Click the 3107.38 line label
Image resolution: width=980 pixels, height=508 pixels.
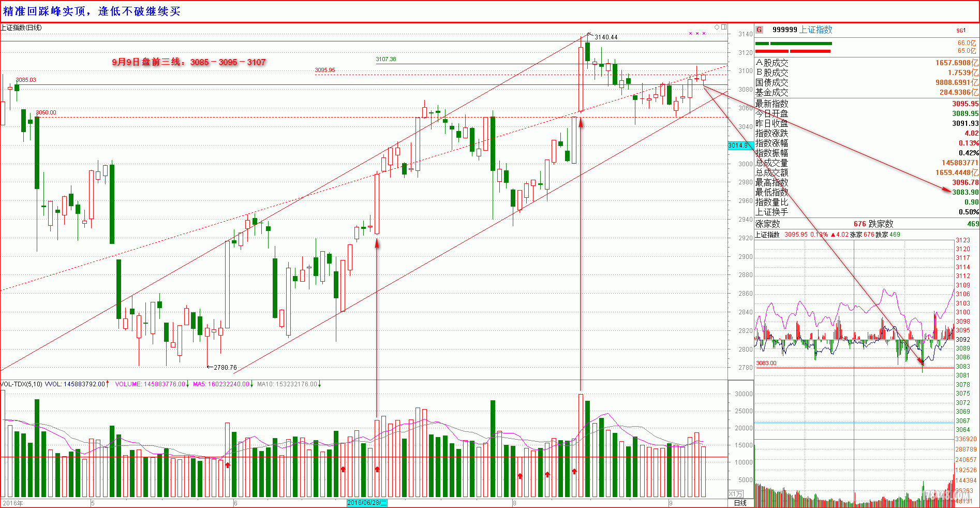[386, 59]
